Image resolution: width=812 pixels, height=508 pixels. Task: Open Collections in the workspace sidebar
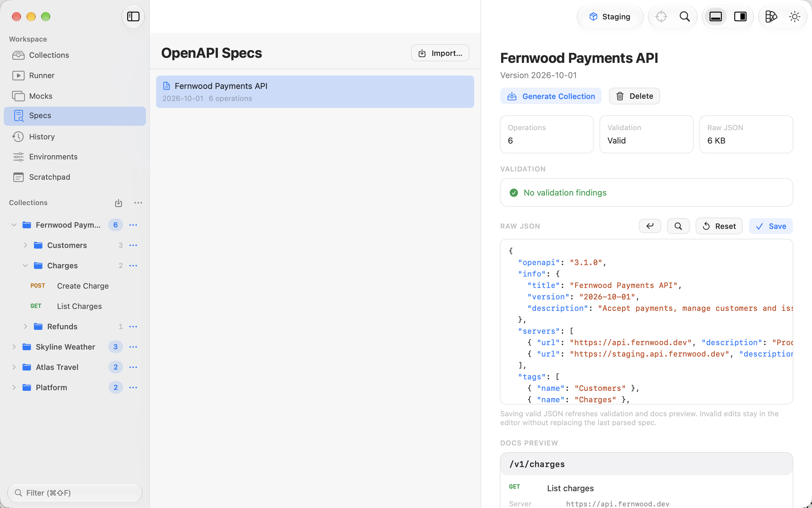click(75, 55)
